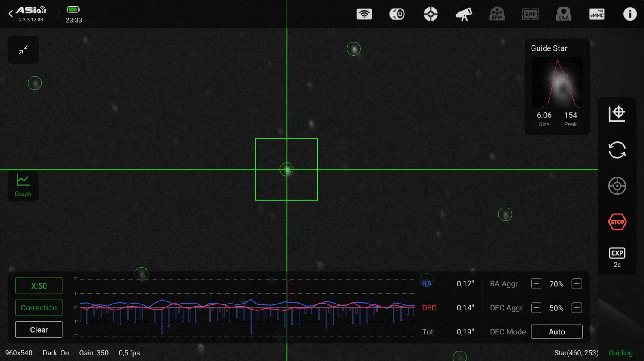
Task: Open the main camera settings icon
Action: pyautogui.click(x=397, y=14)
